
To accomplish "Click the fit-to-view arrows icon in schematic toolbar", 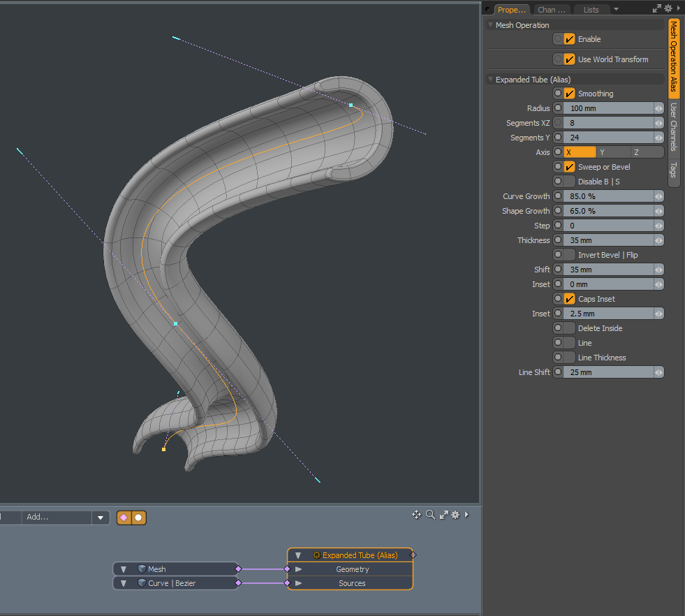I will (443, 515).
